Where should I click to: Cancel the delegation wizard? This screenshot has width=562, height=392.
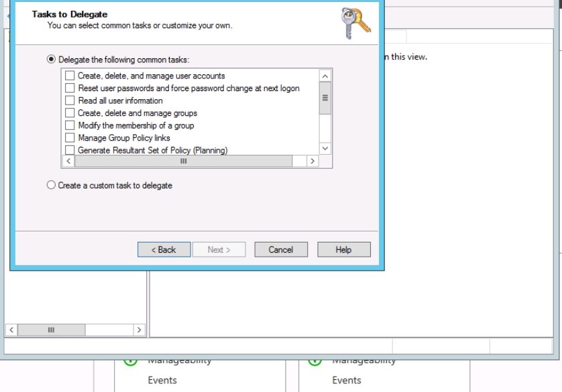(x=281, y=250)
